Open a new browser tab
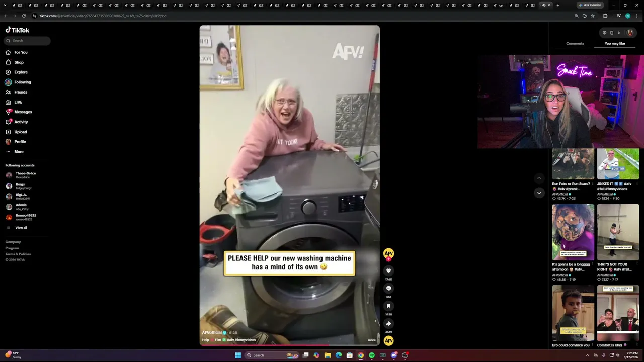This screenshot has height=362, width=644. click(x=558, y=5)
